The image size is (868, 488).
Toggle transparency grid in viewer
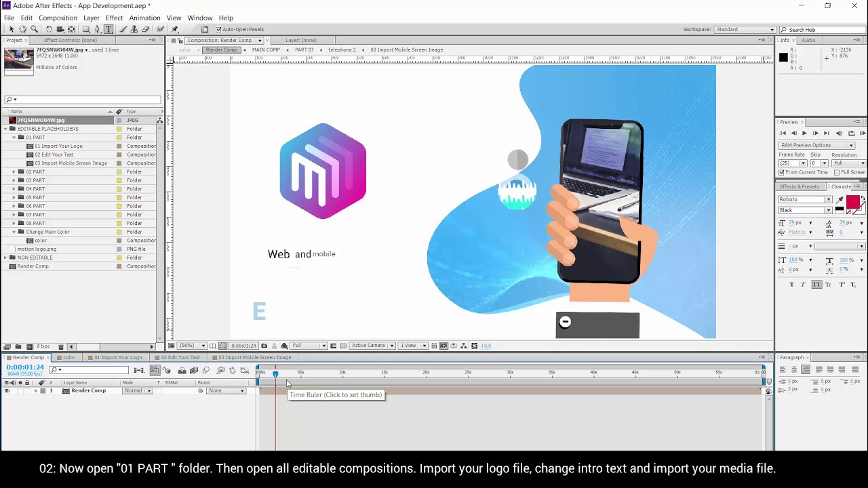tap(343, 346)
